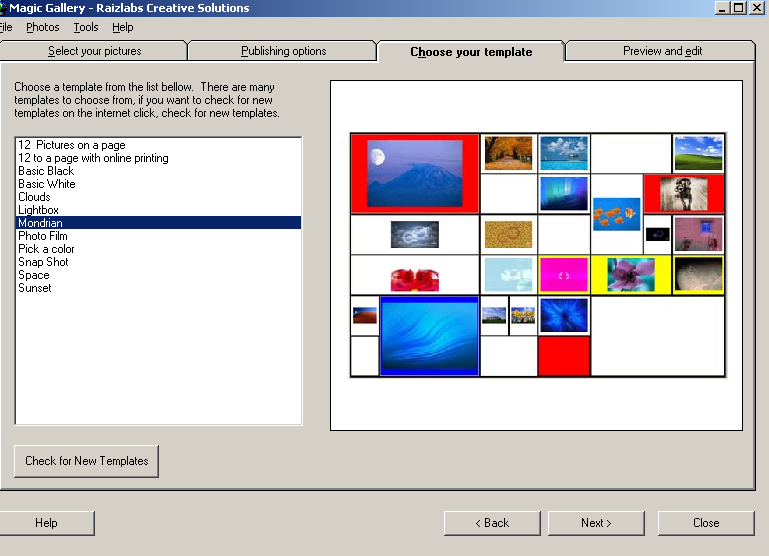This screenshot has width=769, height=556.
Task: Switch to Preview and edit tab
Action: tap(662, 51)
